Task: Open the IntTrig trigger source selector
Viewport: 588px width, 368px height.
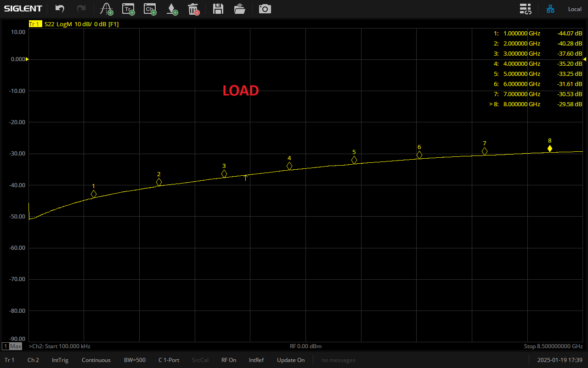Action: coord(60,360)
